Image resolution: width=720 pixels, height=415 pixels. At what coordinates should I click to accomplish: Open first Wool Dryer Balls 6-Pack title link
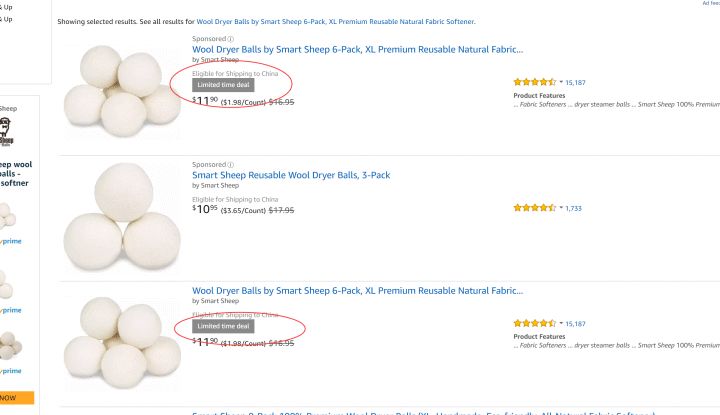point(357,49)
